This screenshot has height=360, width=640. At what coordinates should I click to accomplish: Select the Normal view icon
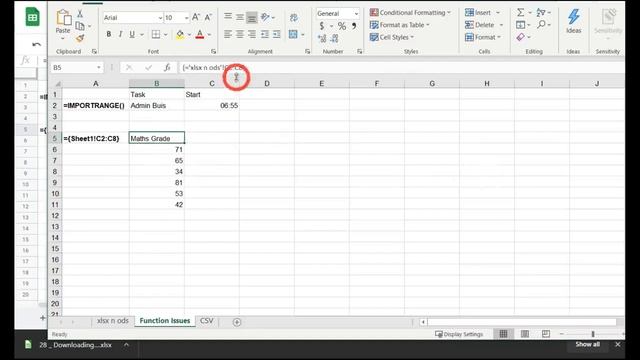point(503,334)
